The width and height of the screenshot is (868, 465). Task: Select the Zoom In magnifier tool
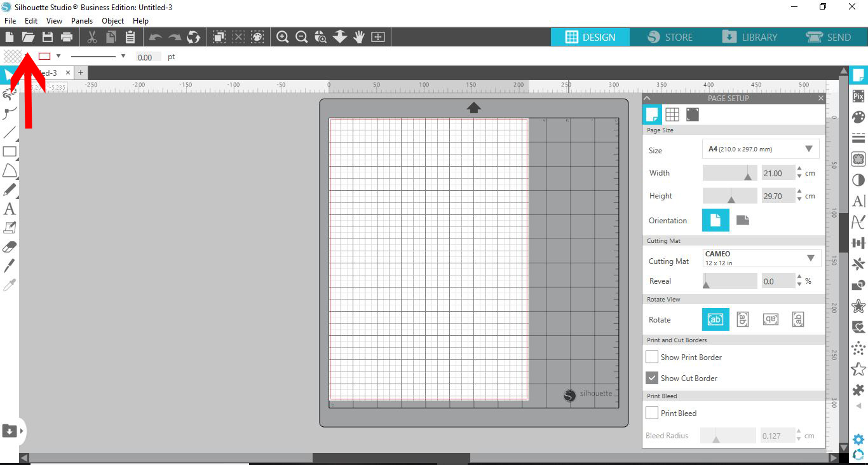(282, 36)
